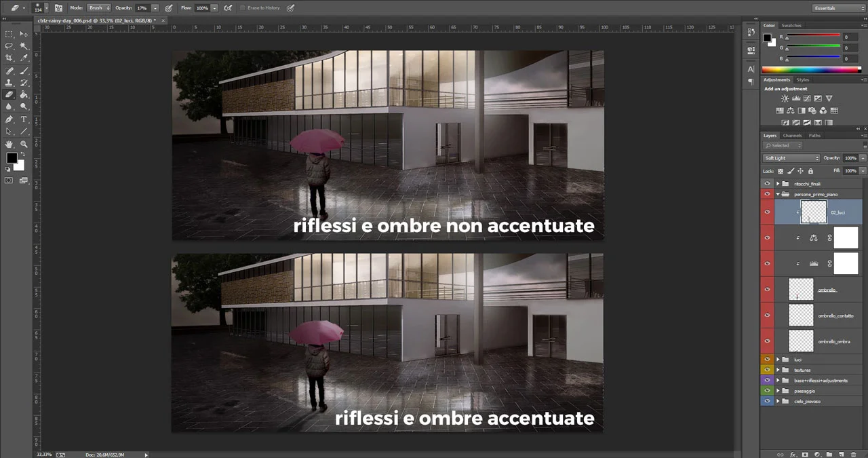
Task: Open the Paths tab
Action: click(x=814, y=135)
